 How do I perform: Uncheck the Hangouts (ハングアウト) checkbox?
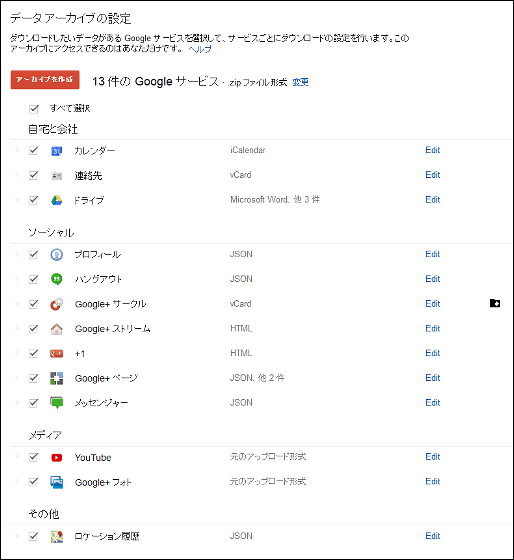(x=34, y=279)
